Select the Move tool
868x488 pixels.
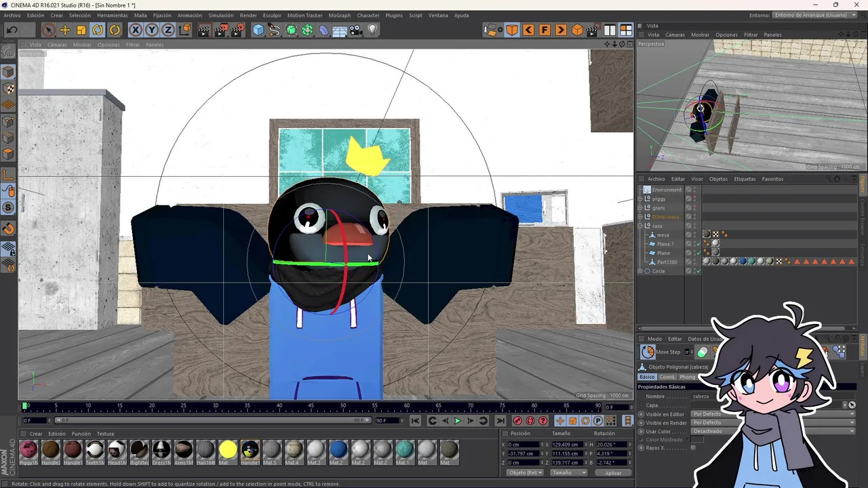65,30
